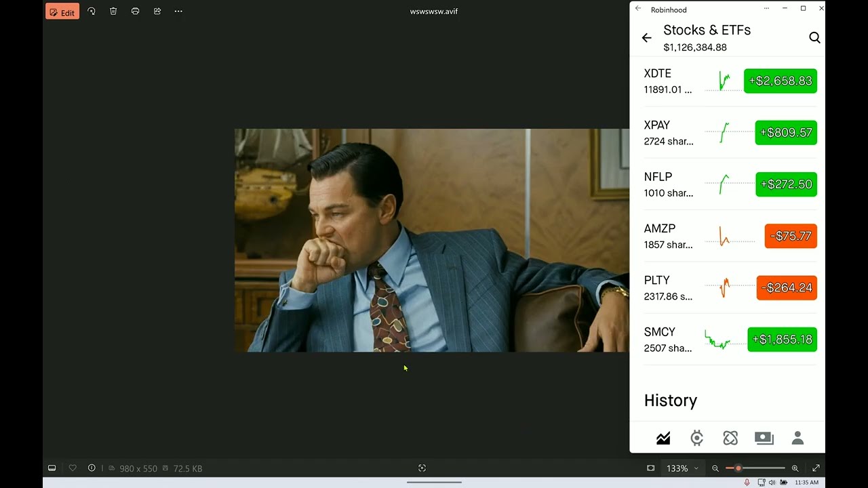Open the Robinhood account profile tab
The image size is (868, 488).
(797, 439)
